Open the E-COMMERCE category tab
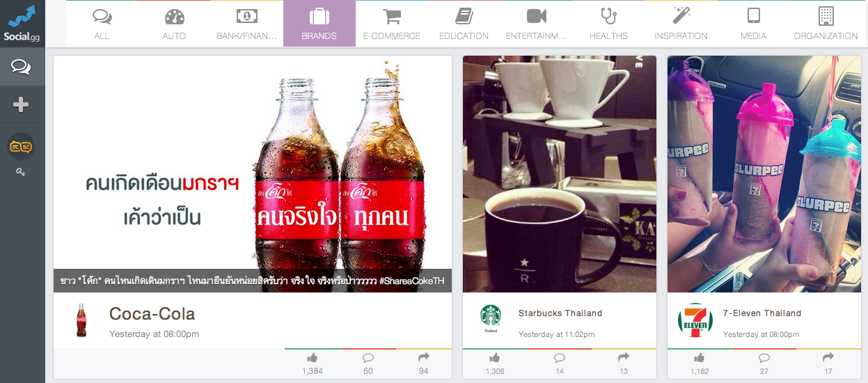The width and height of the screenshot is (868, 383). tap(392, 24)
